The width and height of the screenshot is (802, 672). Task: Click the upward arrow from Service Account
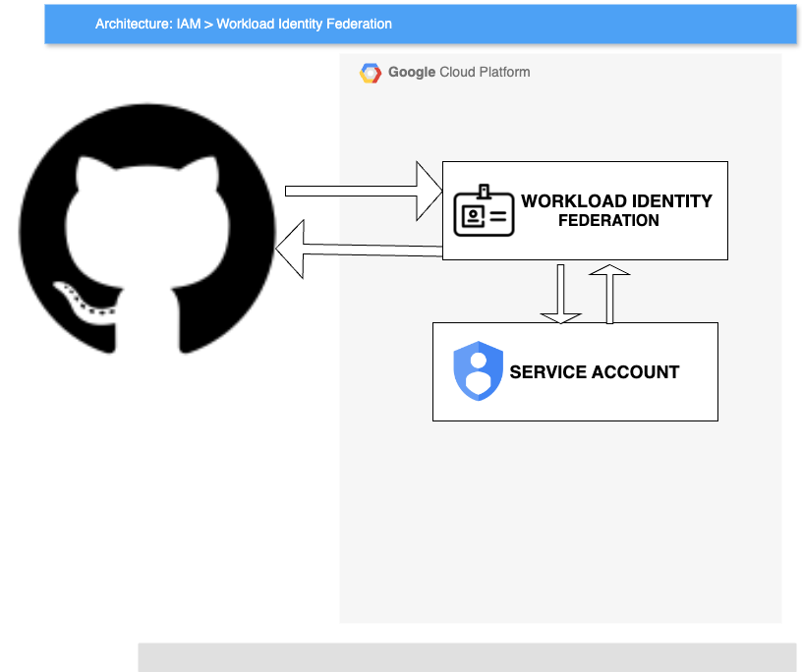[x=611, y=290]
